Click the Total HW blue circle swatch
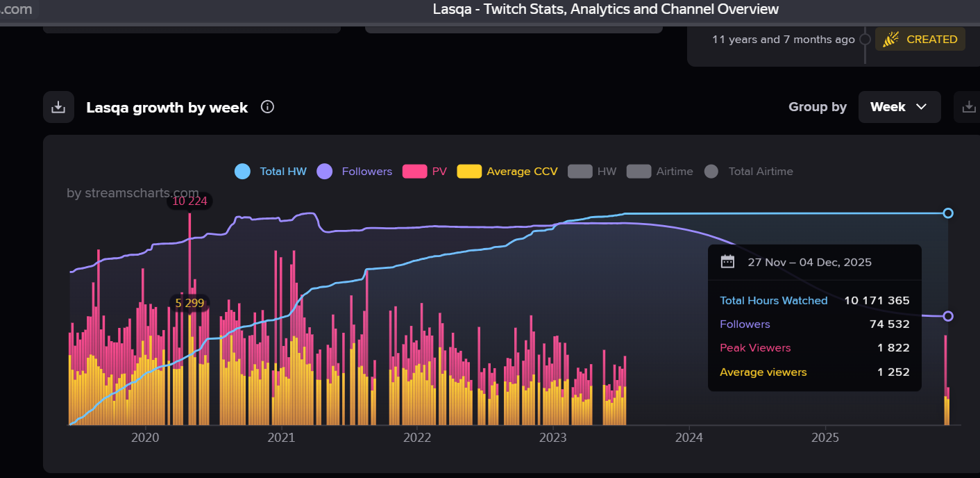Screen dimensions: 980x478 242,172
